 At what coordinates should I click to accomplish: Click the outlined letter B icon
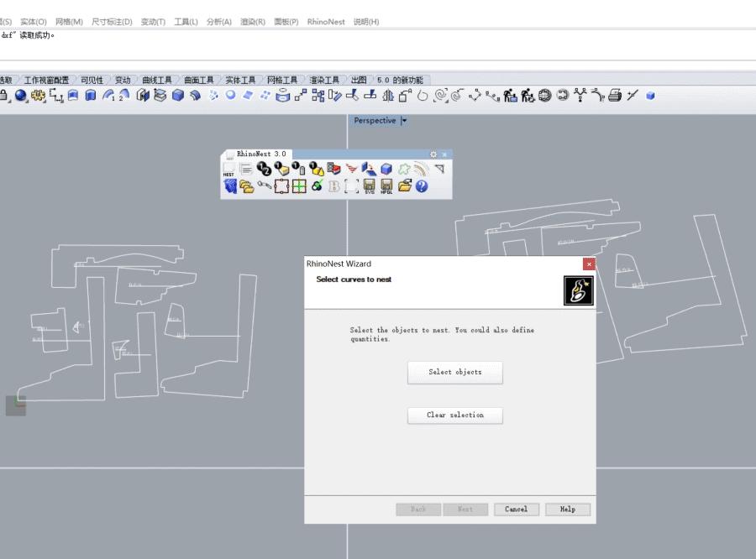tap(334, 186)
